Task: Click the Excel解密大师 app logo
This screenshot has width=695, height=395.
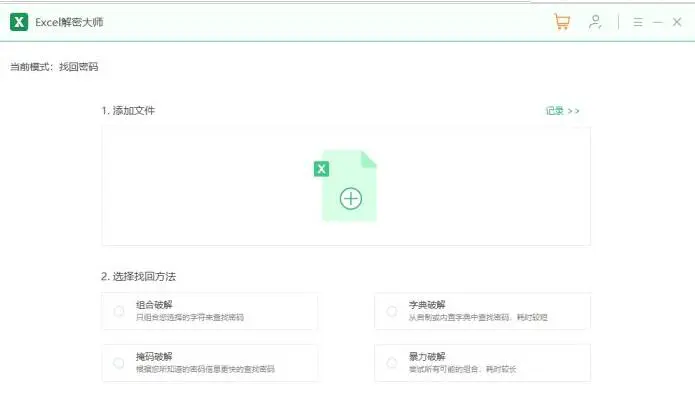Action: tap(19, 22)
